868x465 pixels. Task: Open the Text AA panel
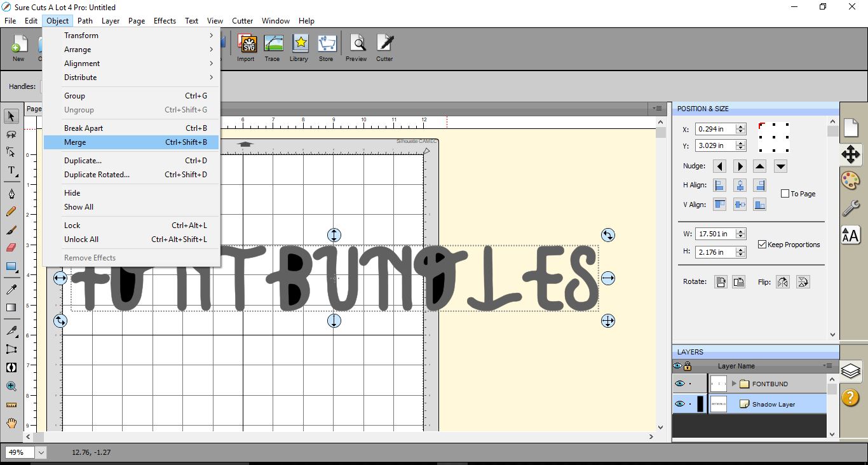tap(851, 235)
